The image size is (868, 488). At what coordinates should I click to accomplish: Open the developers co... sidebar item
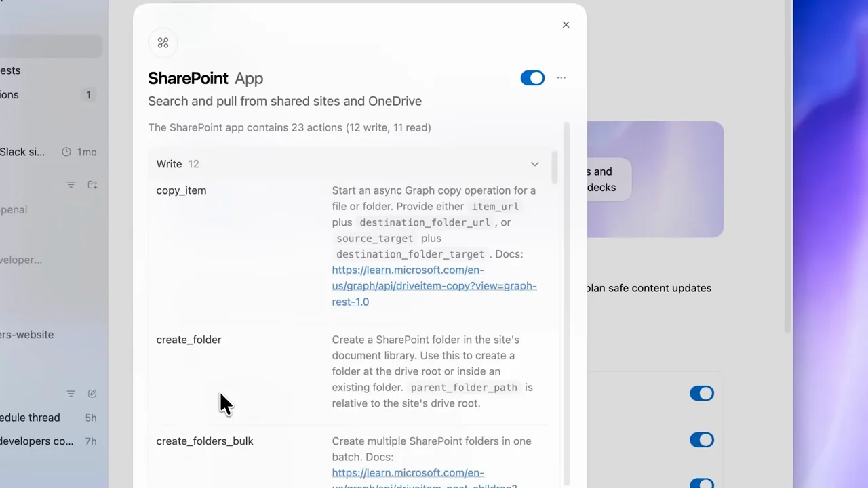(50, 441)
